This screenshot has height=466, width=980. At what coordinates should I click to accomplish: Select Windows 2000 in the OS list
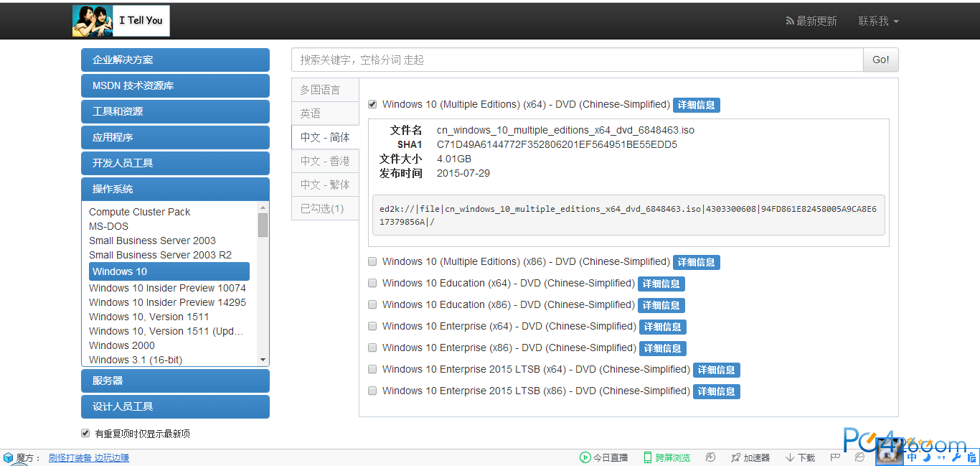(122, 345)
